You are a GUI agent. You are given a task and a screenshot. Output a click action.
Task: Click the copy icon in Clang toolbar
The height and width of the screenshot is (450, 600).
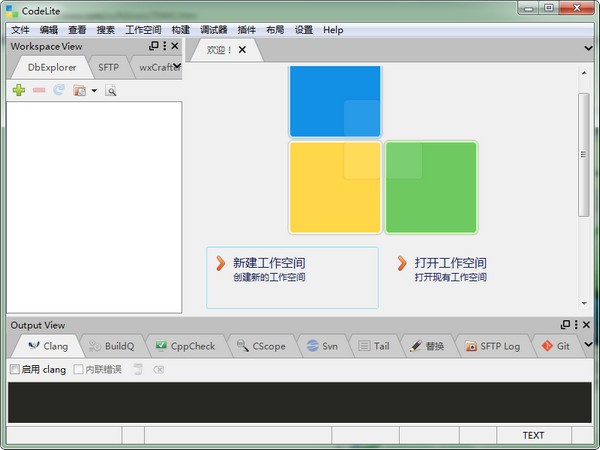click(x=138, y=369)
